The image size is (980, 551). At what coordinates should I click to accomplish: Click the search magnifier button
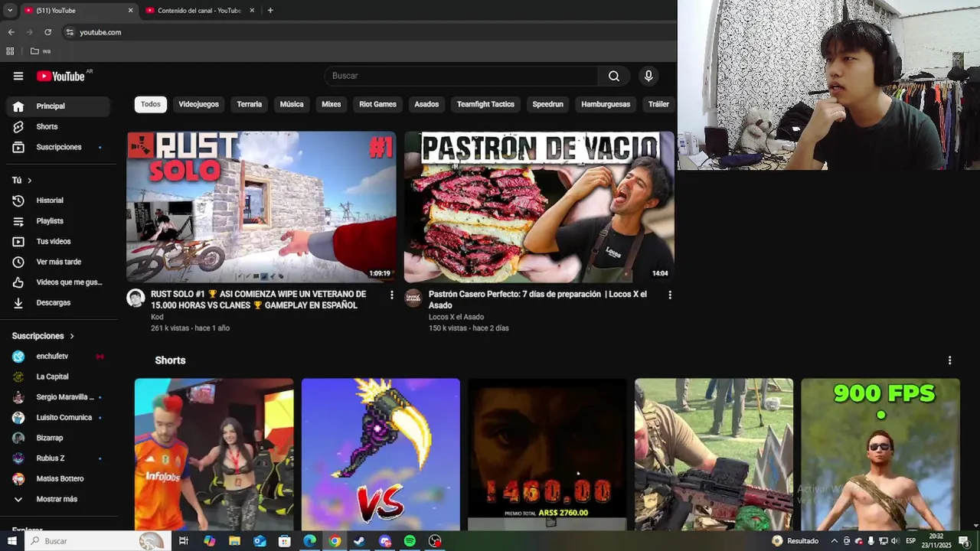pos(614,76)
